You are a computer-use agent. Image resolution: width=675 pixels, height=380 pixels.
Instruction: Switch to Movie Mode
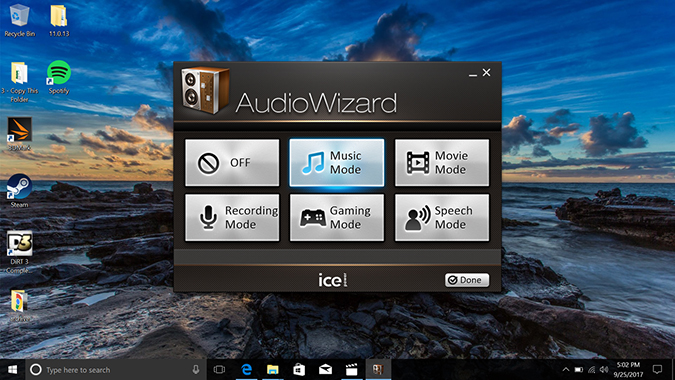pos(442,163)
